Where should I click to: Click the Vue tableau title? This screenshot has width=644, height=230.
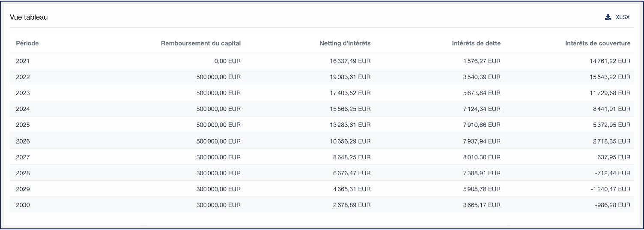[x=29, y=17]
